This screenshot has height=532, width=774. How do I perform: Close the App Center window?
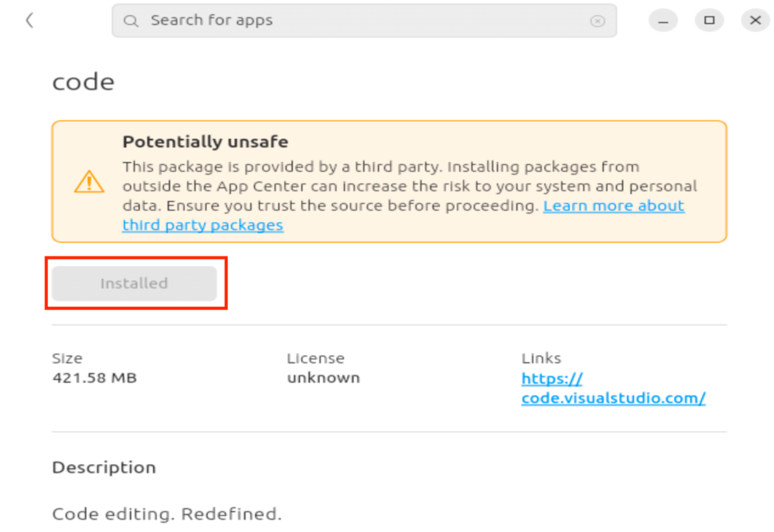[x=756, y=20]
